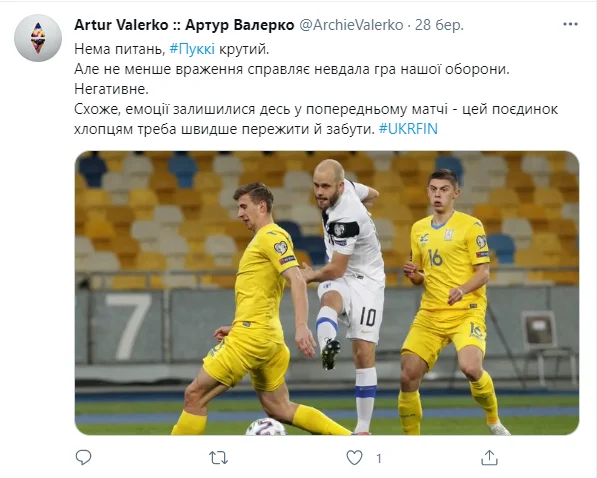Open the #Пуккі hashtag link
This screenshot has width=597, height=478.
[x=192, y=49]
